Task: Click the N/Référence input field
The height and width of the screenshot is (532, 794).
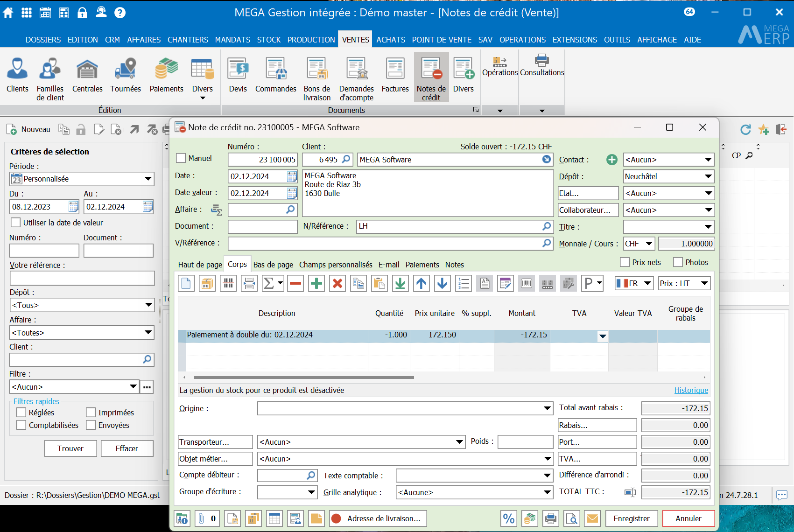Action: [x=454, y=226]
